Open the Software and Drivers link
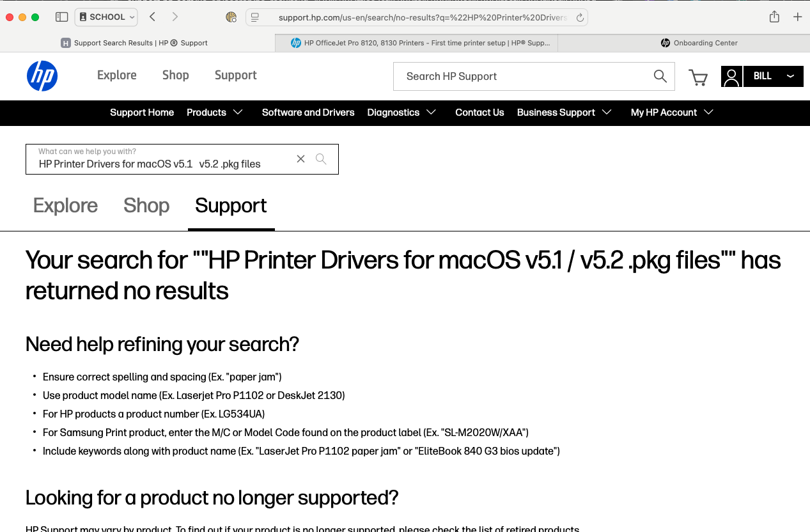 308,113
